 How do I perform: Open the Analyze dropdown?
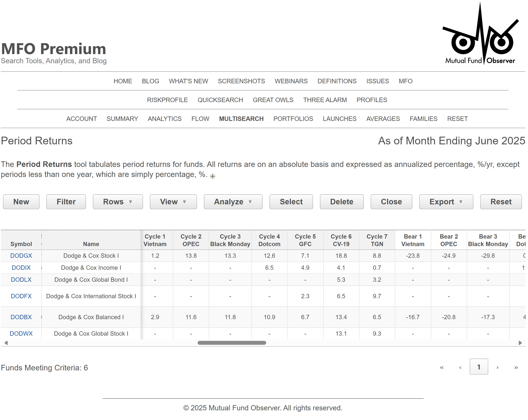point(233,201)
